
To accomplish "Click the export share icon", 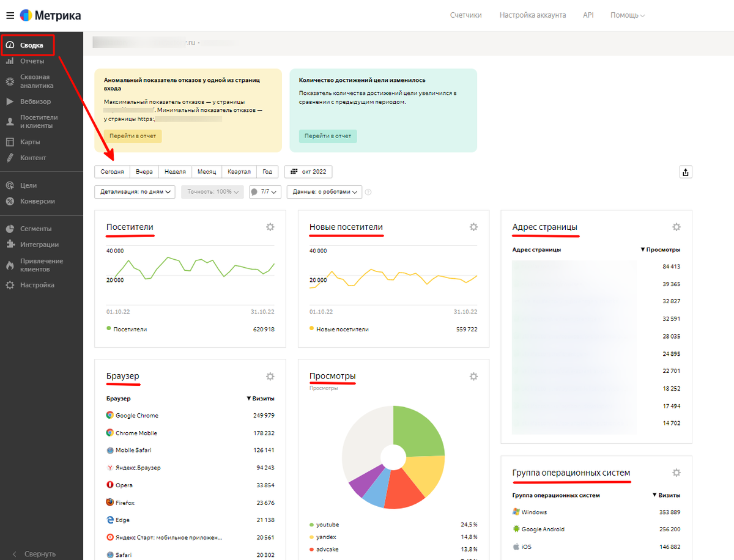I will click(x=686, y=172).
